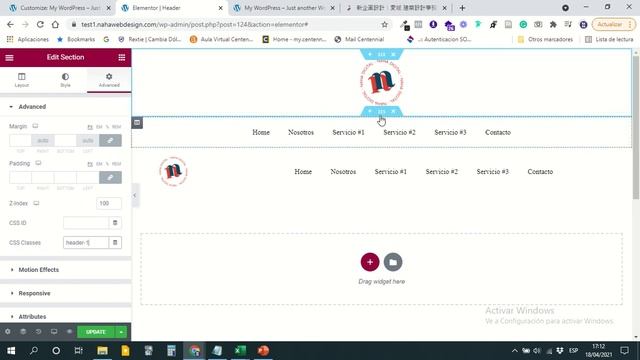640x360 pixels.
Task: Reload the page
Action: click(40, 24)
